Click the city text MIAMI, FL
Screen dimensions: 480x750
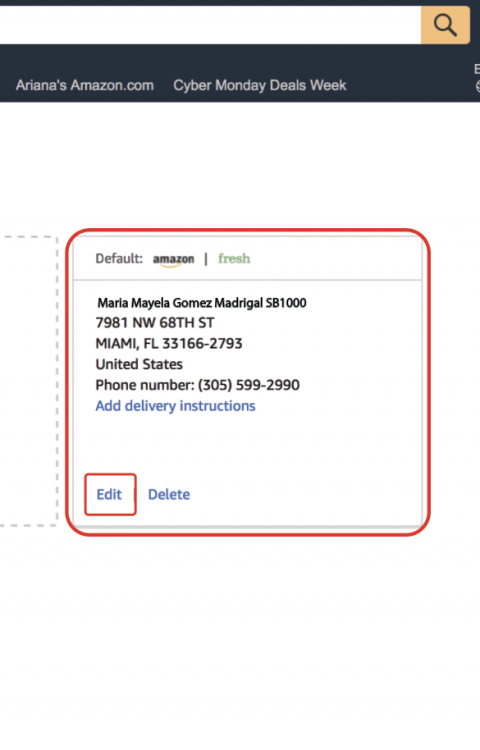click(127, 343)
